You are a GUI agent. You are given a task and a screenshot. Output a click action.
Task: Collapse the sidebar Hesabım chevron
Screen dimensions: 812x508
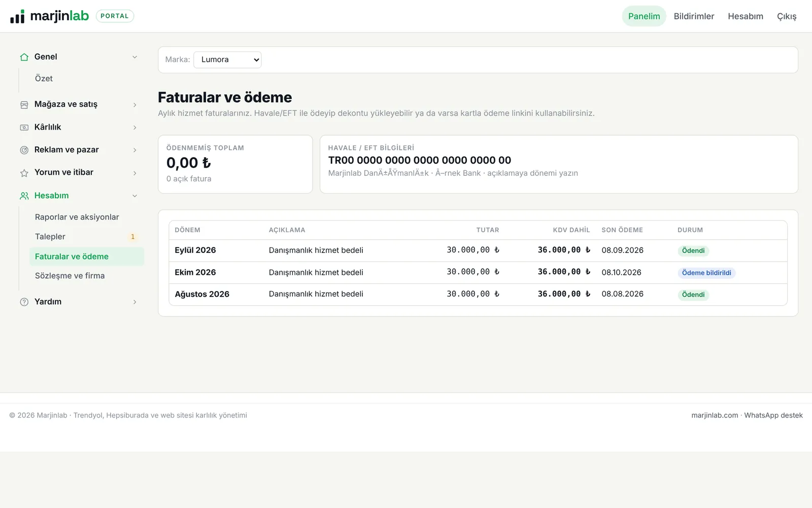(134, 196)
